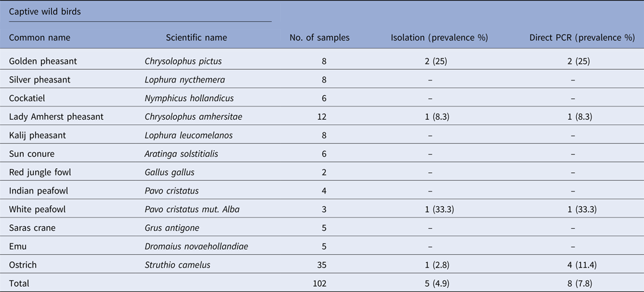Click the scientific name 'Lophura nycthemera'
The image size is (644, 292).
(185, 80)
